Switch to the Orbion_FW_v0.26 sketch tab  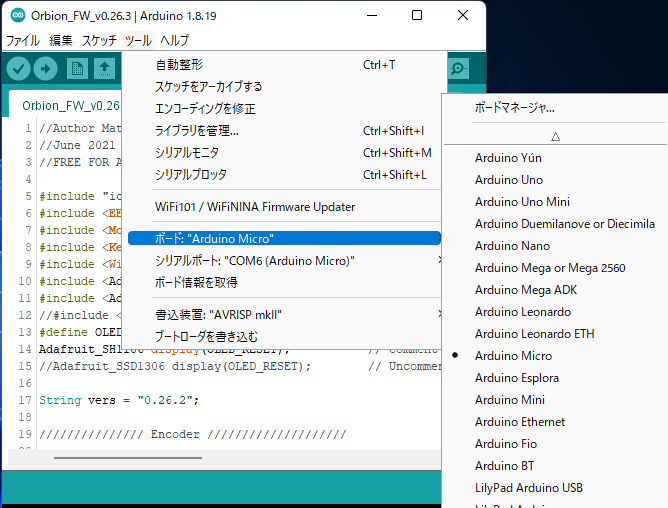(x=65, y=105)
